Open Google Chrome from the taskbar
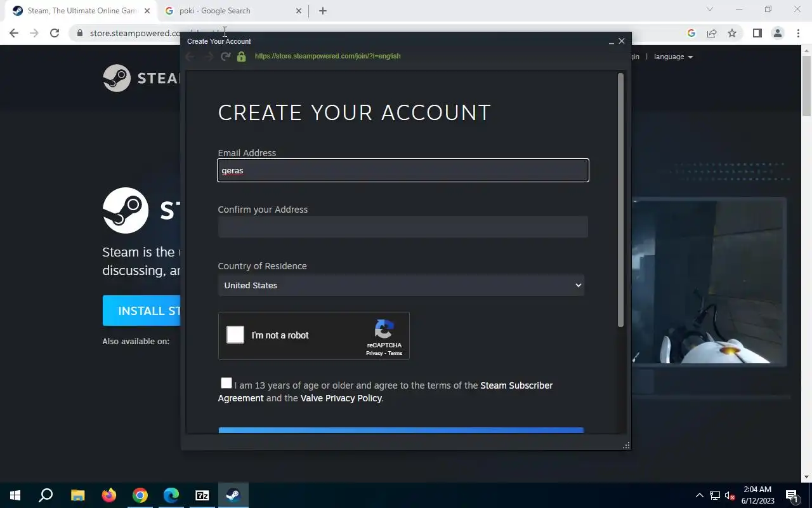Viewport: 812px width, 508px height. point(140,495)
